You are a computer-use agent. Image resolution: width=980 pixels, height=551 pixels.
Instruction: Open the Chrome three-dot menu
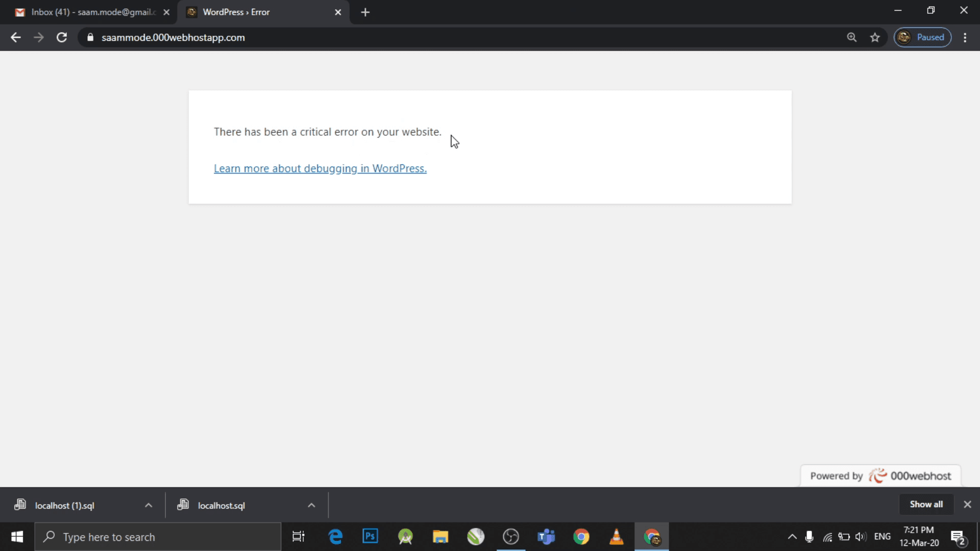(965, 37)
